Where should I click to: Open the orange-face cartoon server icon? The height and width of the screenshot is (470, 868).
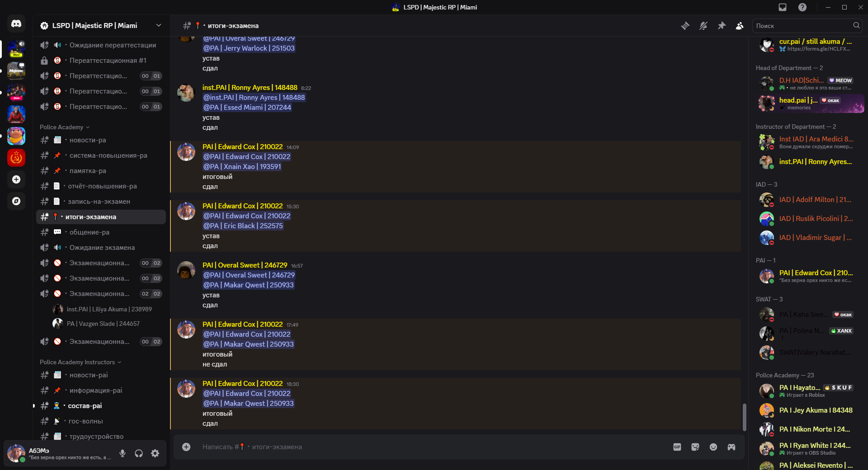point(16,136)
